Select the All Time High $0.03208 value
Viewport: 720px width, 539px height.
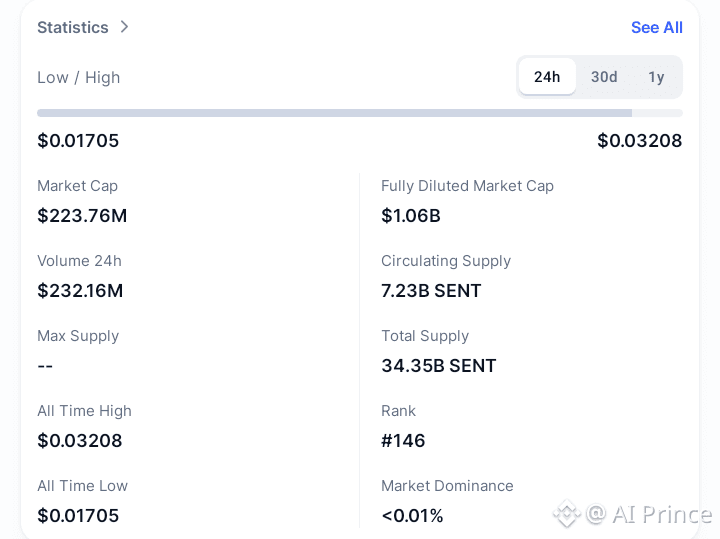coord(80,441)
